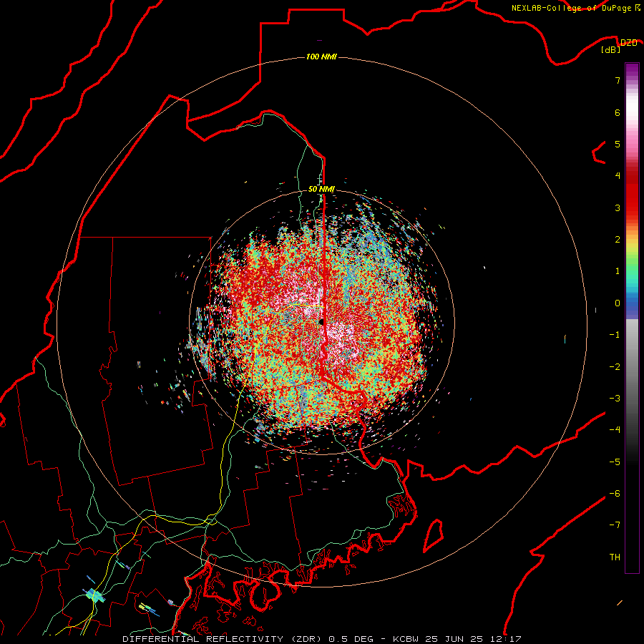644x644 pixels.
Task: Click the legend value '-6'
Action: tap(615, 494)
